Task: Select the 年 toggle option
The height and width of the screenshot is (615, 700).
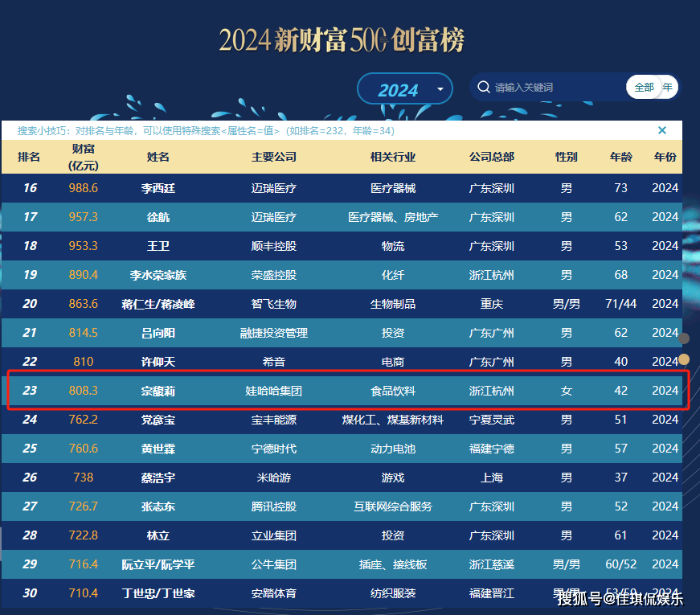Action: coord(667,87)
